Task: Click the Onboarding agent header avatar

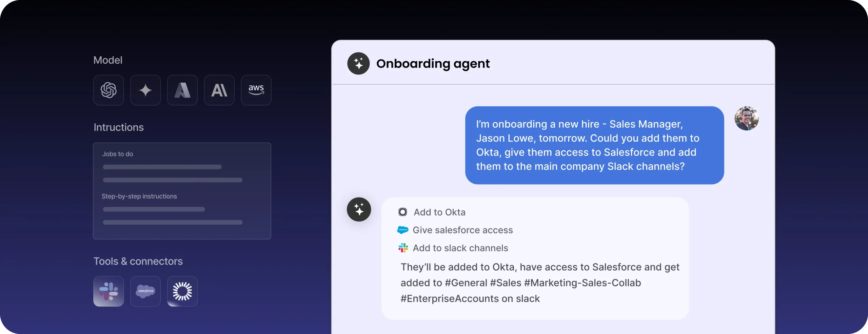Action: click(x=358, y=63)
